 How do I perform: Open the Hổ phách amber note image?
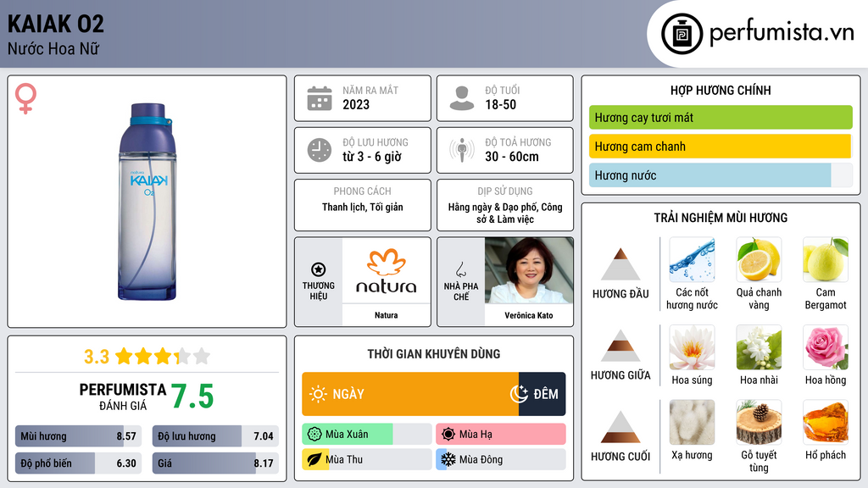(826, 422)
